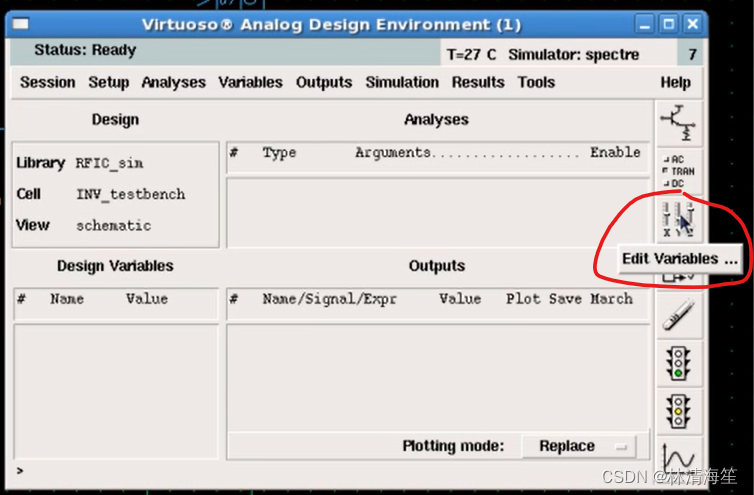The width and height of the screenshot is (754, 495).
Task: Click the Status: Ready text
Action: point(85,50)
